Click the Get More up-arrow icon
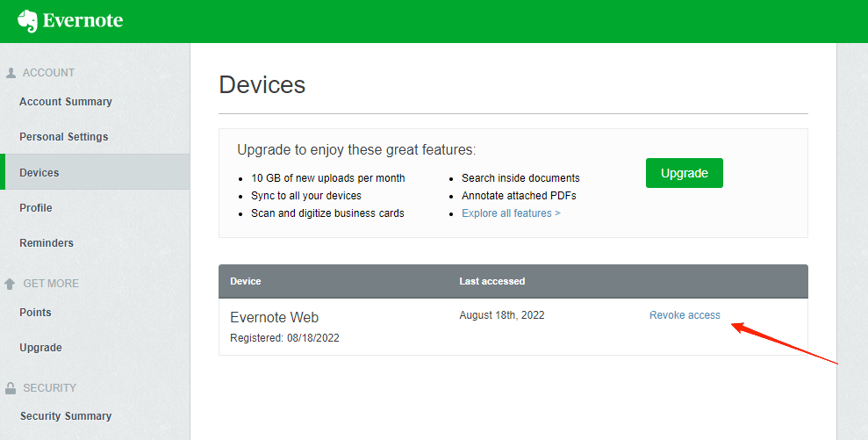The image size is (868, 440). coord(10,284)
